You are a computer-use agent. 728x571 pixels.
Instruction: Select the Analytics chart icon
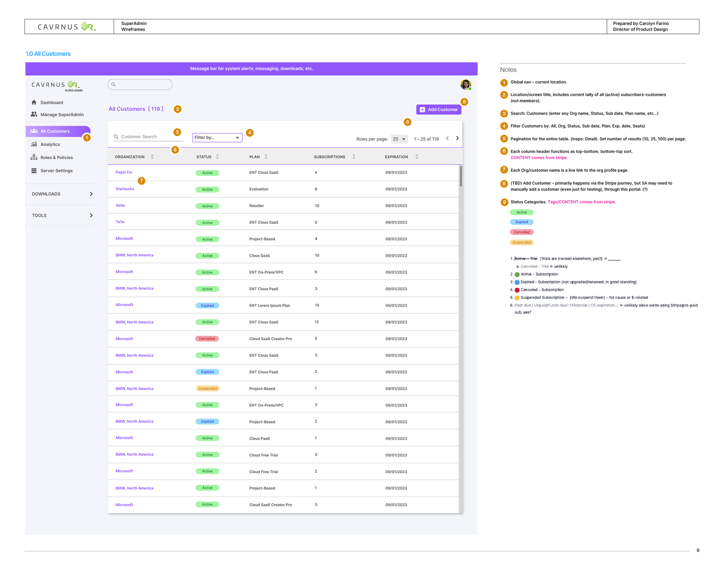coord(34,144)
